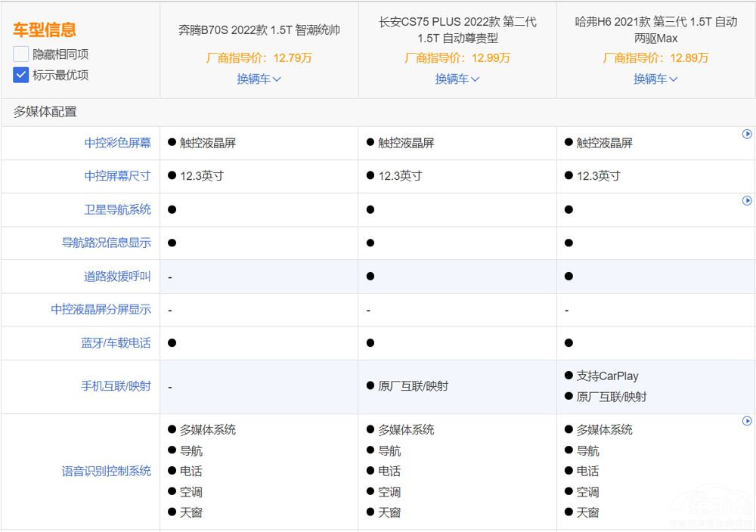Open 奔腾B70S 2022款 model title
This screenshot has width=756, height=532.
pyautogui.click(x=259, y=30)
